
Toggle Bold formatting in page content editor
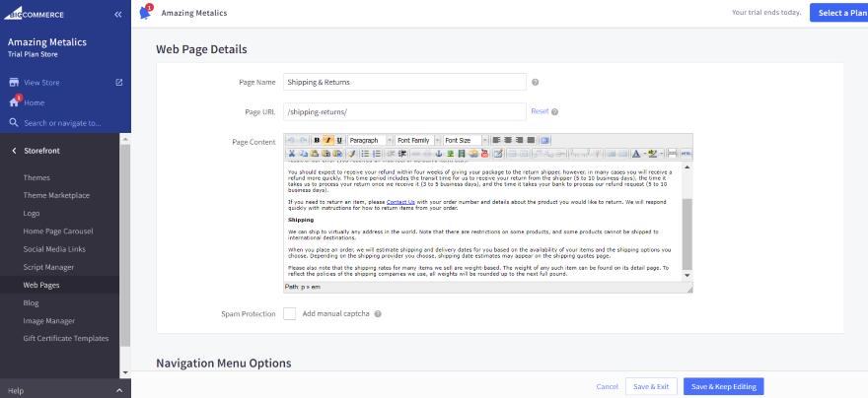click(x=318, y=141)
